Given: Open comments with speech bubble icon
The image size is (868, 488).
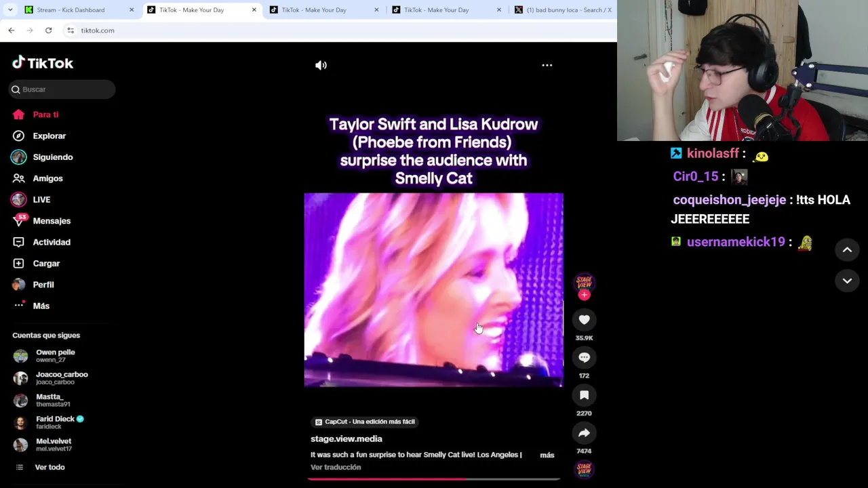Looking at the screenshot, I should coord(584,357).
